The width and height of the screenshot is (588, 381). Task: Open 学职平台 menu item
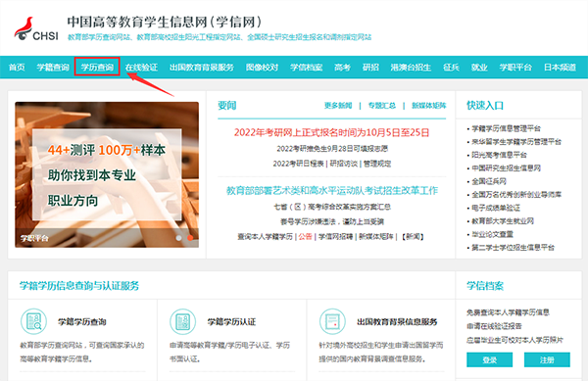(515, 67)
